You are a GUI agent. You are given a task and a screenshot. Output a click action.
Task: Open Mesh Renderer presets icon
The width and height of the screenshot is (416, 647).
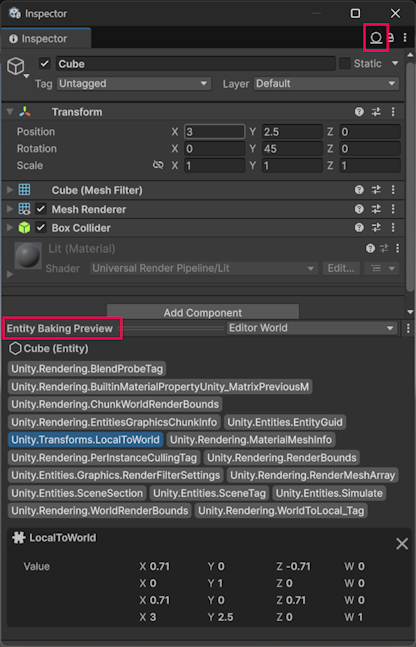(x=376, y=209)
